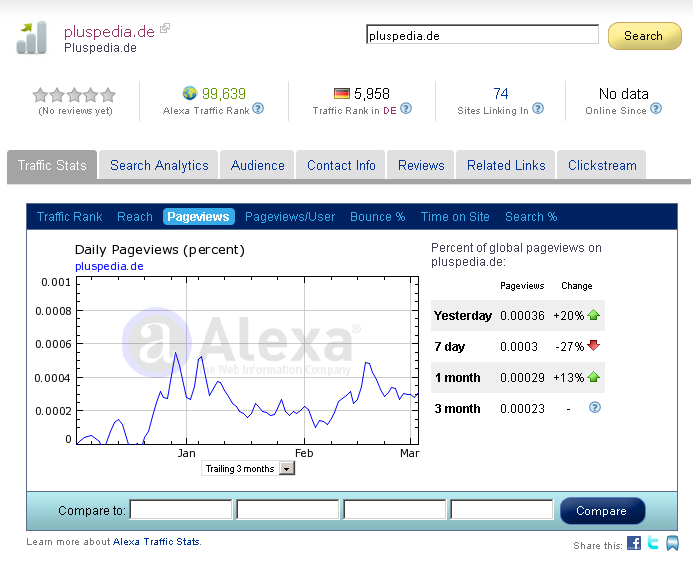693x566 pixels.
Task: Switch to the Traffic Stats tab
Action: pyautogui.click(x=52, y=165)
